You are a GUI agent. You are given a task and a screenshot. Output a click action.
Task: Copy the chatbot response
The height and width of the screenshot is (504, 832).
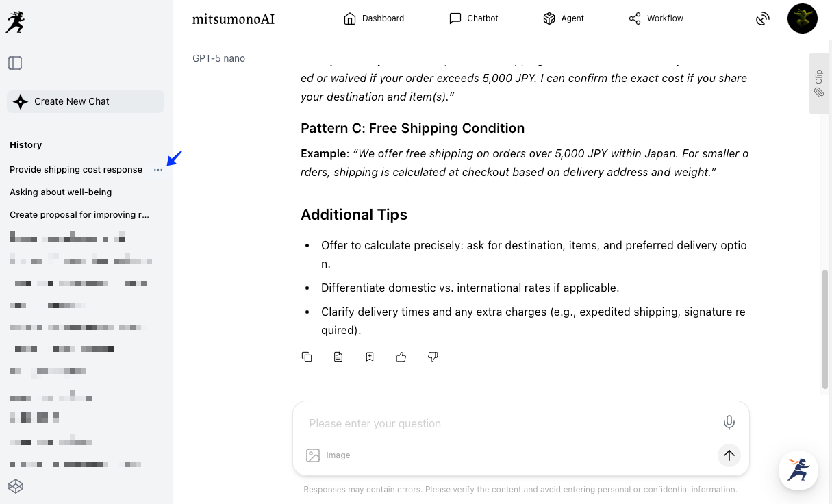coord(307,357)
